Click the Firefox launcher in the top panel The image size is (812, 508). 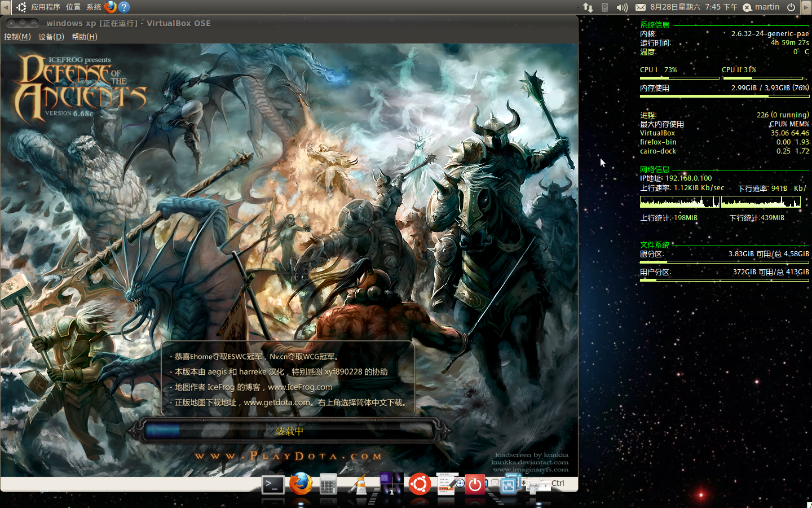tap(111, 7)
